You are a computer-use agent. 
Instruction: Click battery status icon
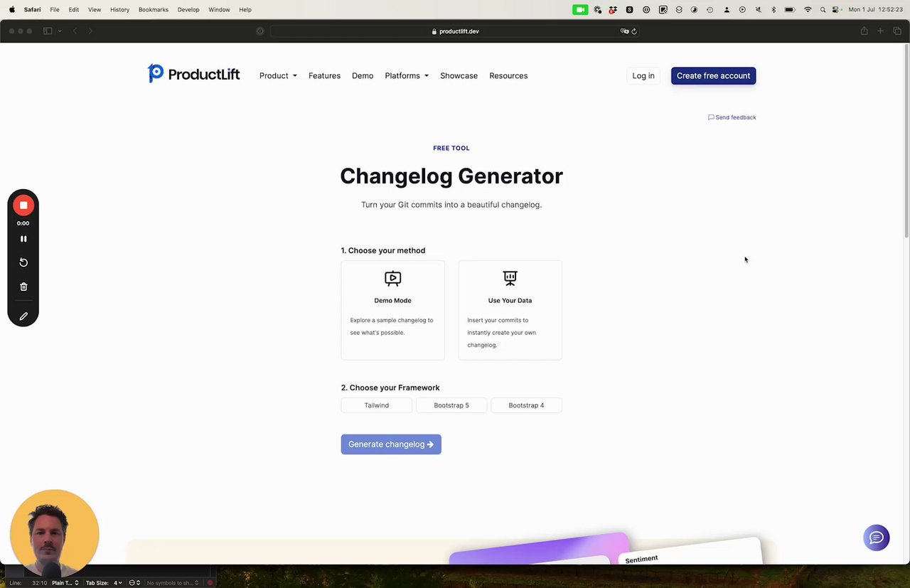(x=789, y=9)
